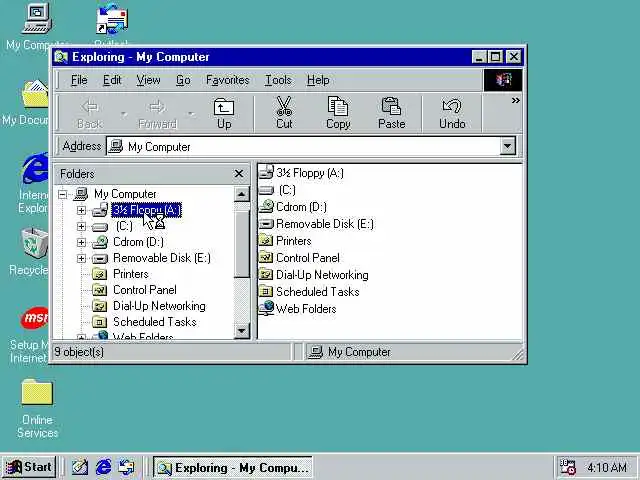The height and width of the screenshot is (480, 640).
Task: Select Removable Disk (E:) in folder tree
Action: tap(162, 258)
